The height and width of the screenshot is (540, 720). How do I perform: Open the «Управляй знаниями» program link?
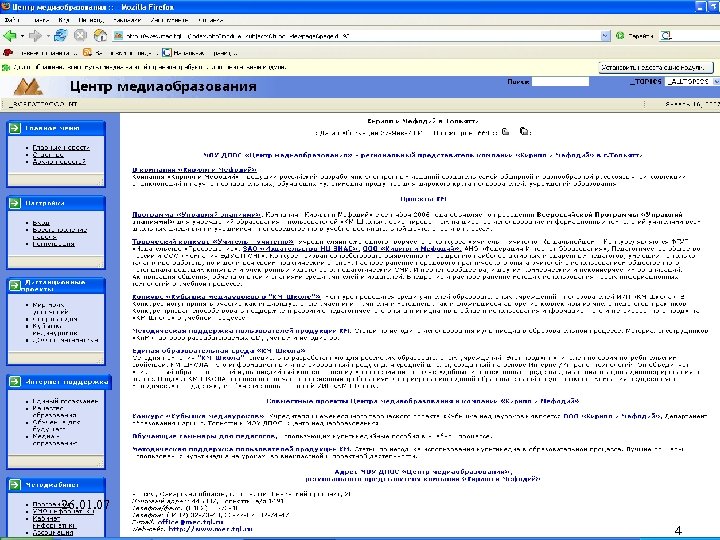tap(197, 214)
